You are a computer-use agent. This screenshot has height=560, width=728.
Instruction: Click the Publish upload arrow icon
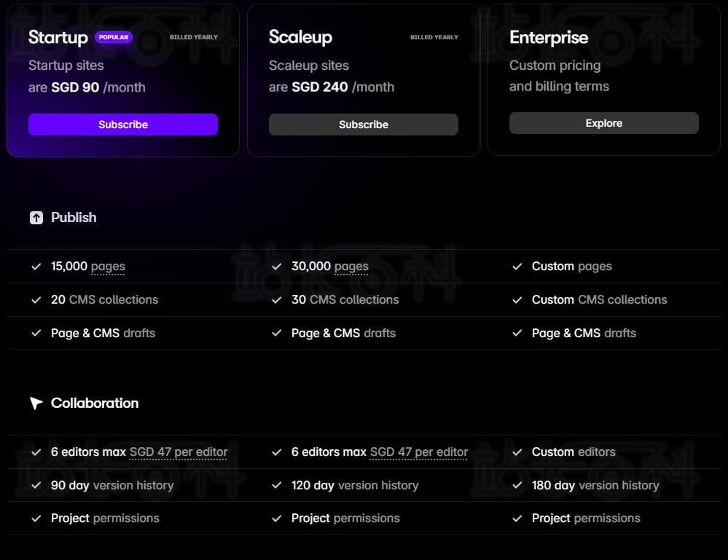[x=36, y=218]
